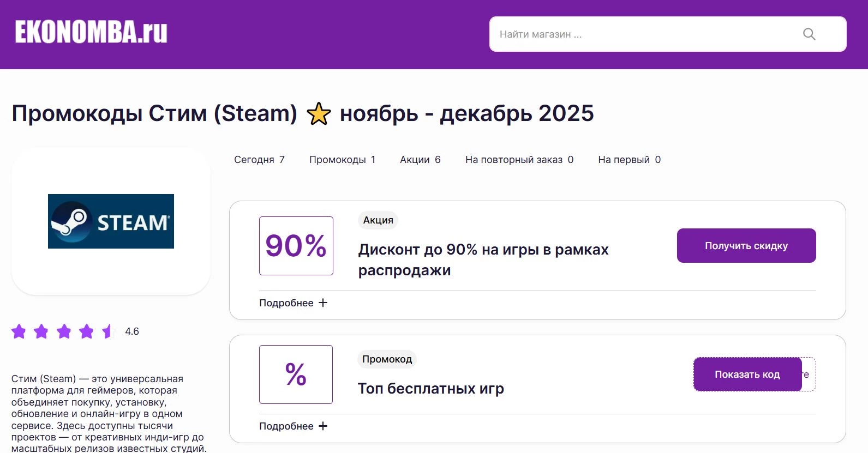Click the third purple rating star
The image size is (868, 453).
click(64, 331)
